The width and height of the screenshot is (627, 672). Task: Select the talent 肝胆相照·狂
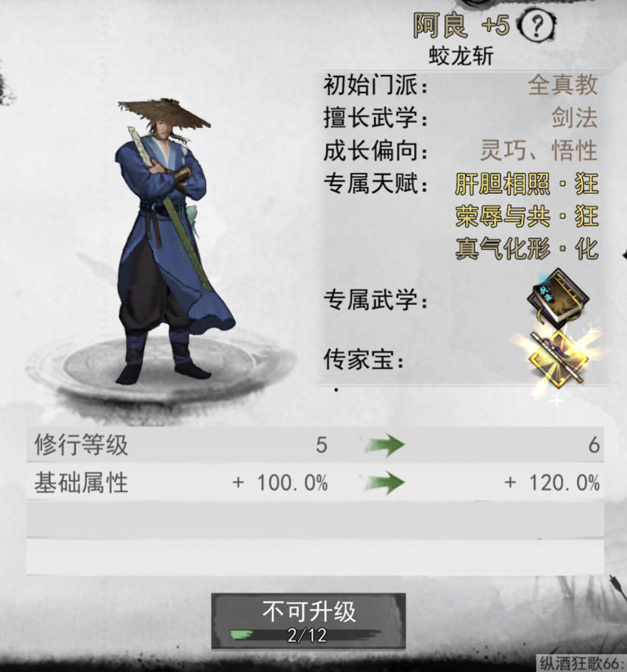pos(526,184)
